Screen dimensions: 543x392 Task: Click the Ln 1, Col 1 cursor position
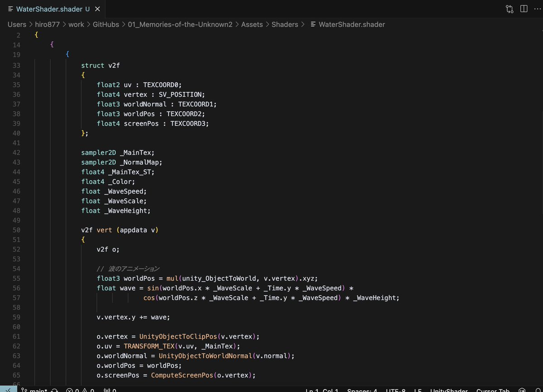[322, 390]
